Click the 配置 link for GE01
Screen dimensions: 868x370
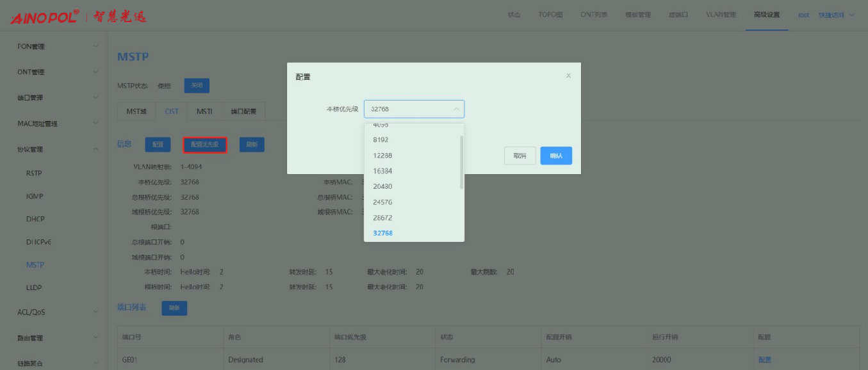(765, 360)
